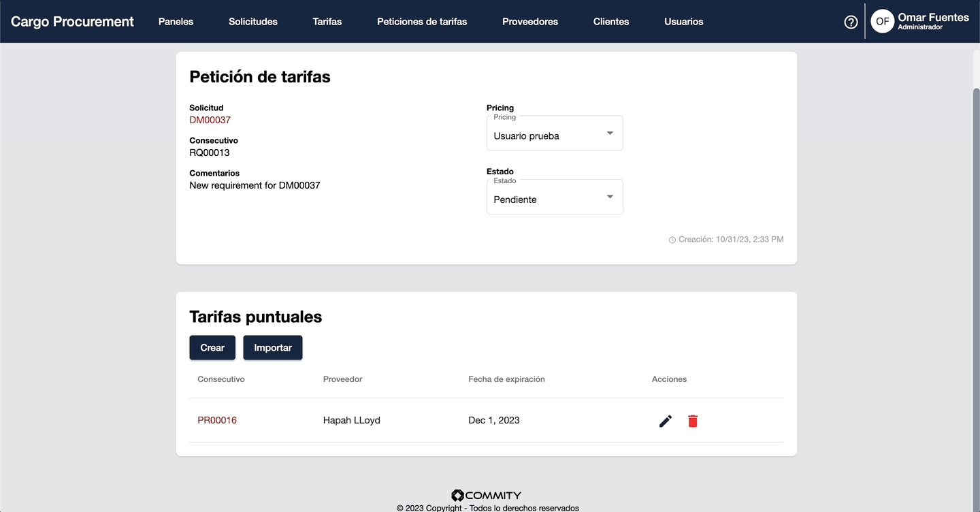
Task: Open the Clientes menu item
Action: pyautogui.click(x=611, y=22)
